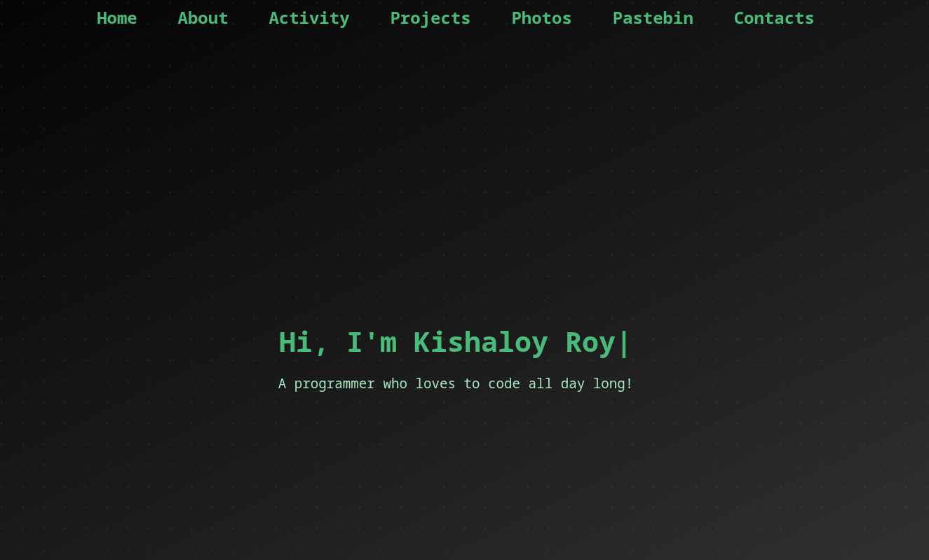929x560 pixels.
Task: Select Photos in the navigation bar
Action: [541, 18]
